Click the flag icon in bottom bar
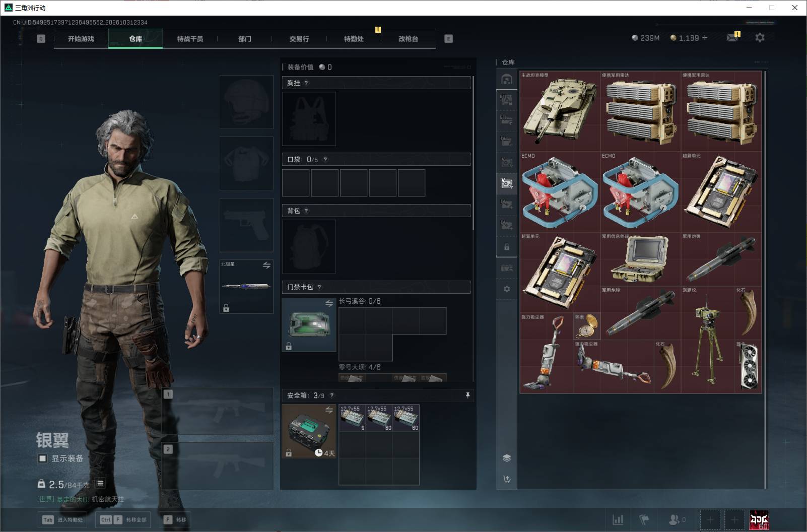 pos(644,519)
